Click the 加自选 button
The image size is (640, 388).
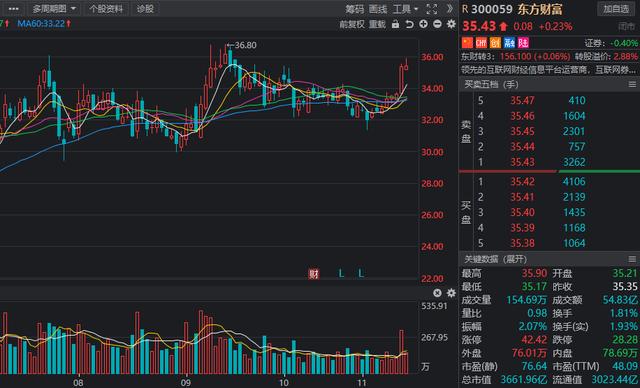point(616,9)
